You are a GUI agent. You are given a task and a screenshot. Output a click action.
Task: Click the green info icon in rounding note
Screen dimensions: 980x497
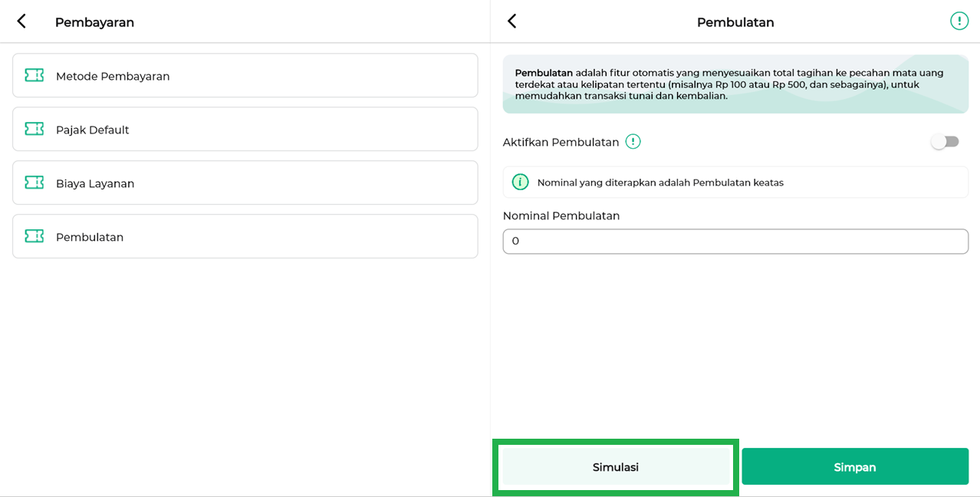pyautogui.click(x=520, y=183)
